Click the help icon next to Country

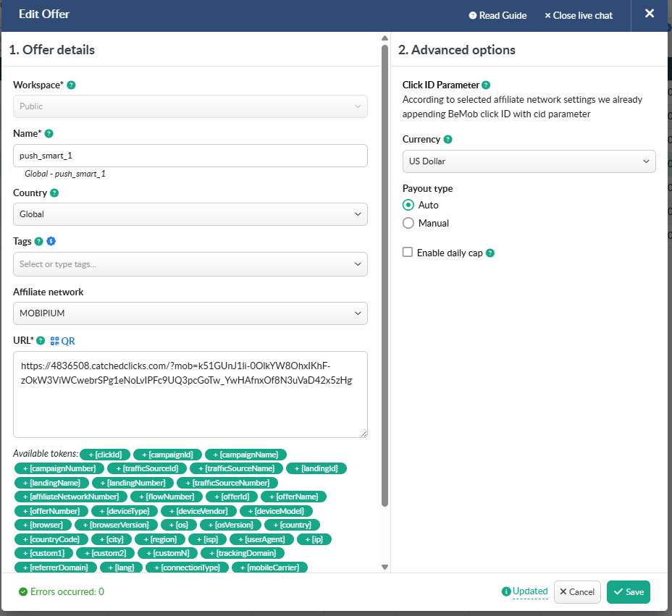tap(55, 193)
